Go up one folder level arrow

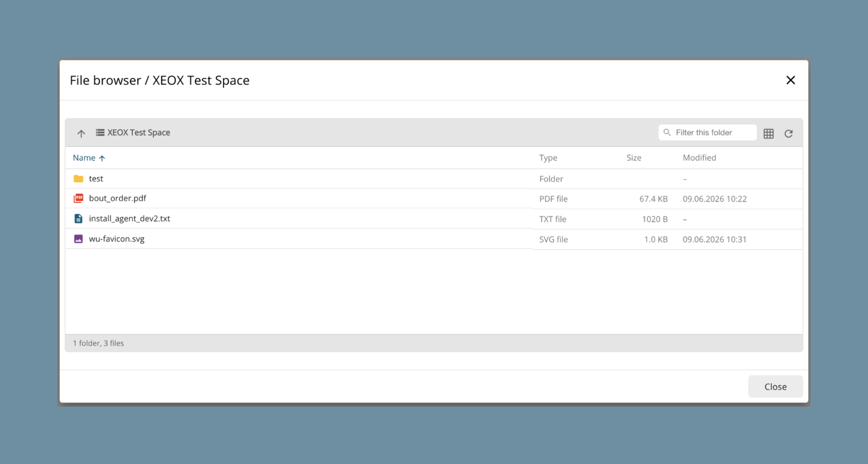81,133
